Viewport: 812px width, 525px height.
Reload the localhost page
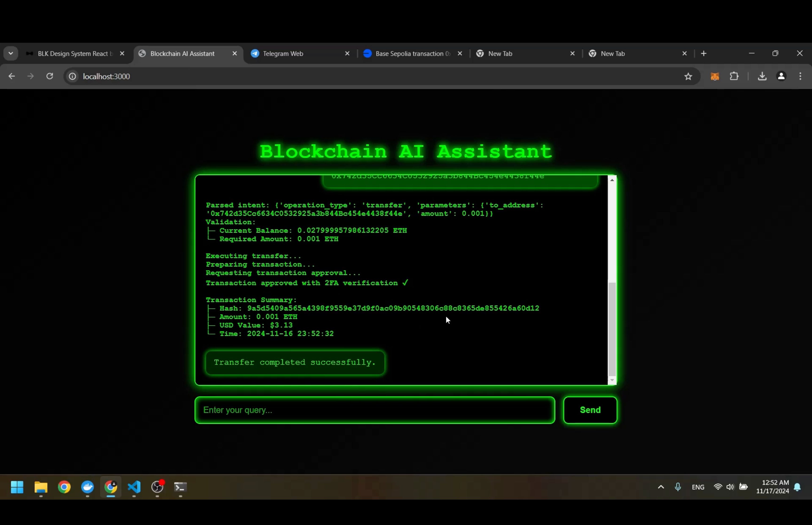(50, 76)
